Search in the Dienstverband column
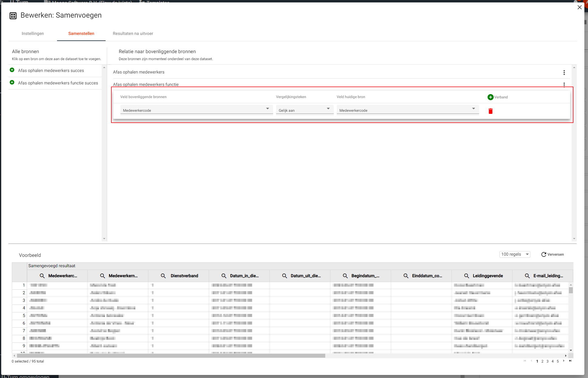 tap(163, 276)
